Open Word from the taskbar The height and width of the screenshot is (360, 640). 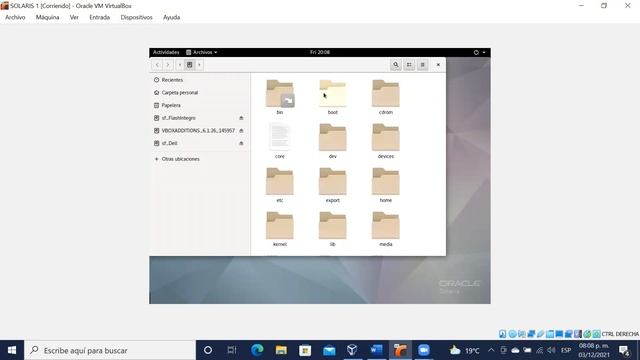(376, 350)
